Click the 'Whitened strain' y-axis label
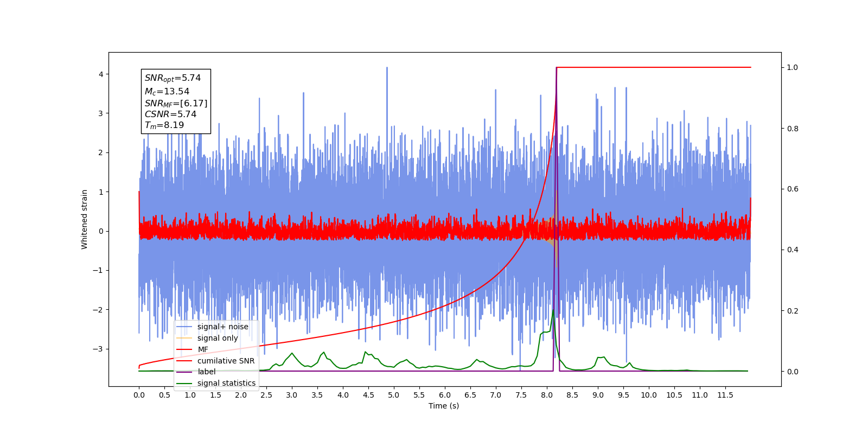The height and width of the screenshot is (434, 868). click(x=84, y=219)
